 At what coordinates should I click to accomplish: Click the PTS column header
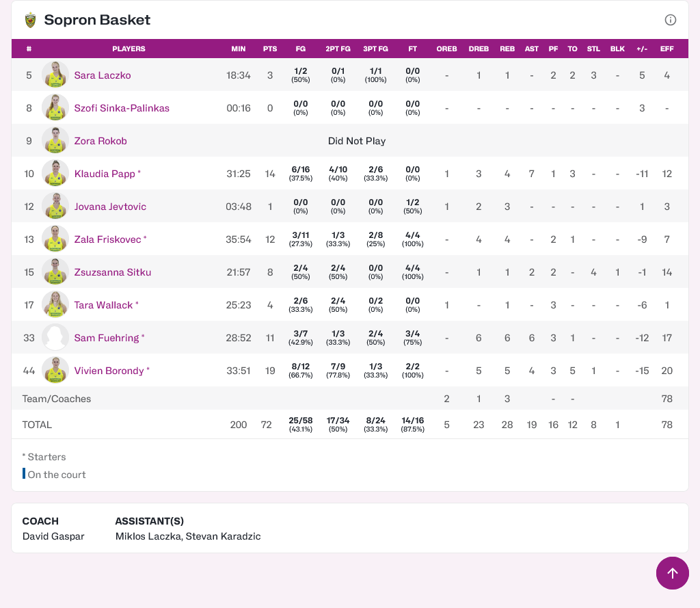270,49
